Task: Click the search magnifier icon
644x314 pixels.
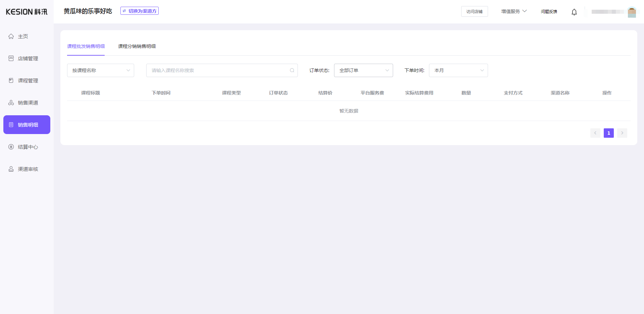Action: pyautogui.click(x=292, y=70)
